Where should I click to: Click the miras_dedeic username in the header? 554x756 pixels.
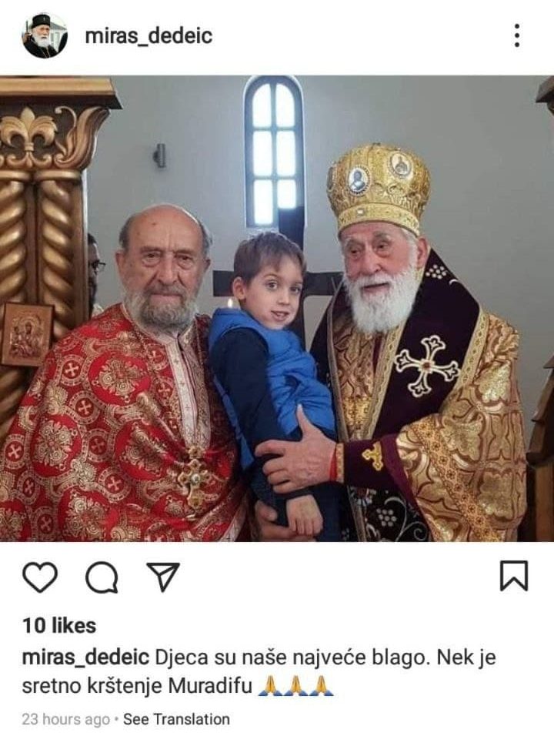pos(149,36)
